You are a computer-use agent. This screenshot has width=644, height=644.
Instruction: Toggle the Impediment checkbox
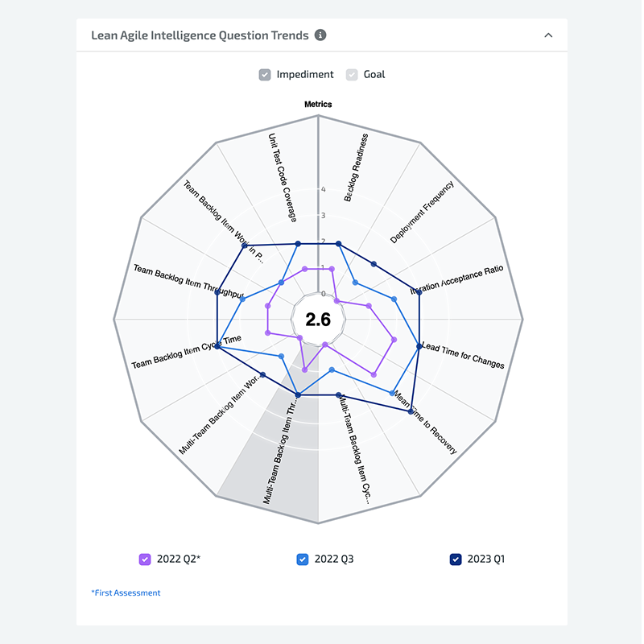pyautogui.click(x=265, y=75)
